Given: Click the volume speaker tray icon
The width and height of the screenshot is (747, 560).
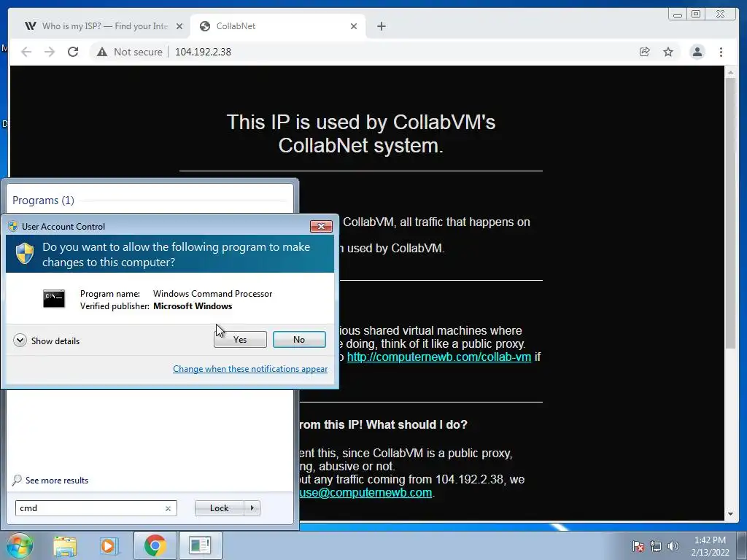Looking at the screenshot, I should click(x=673, y=546).
